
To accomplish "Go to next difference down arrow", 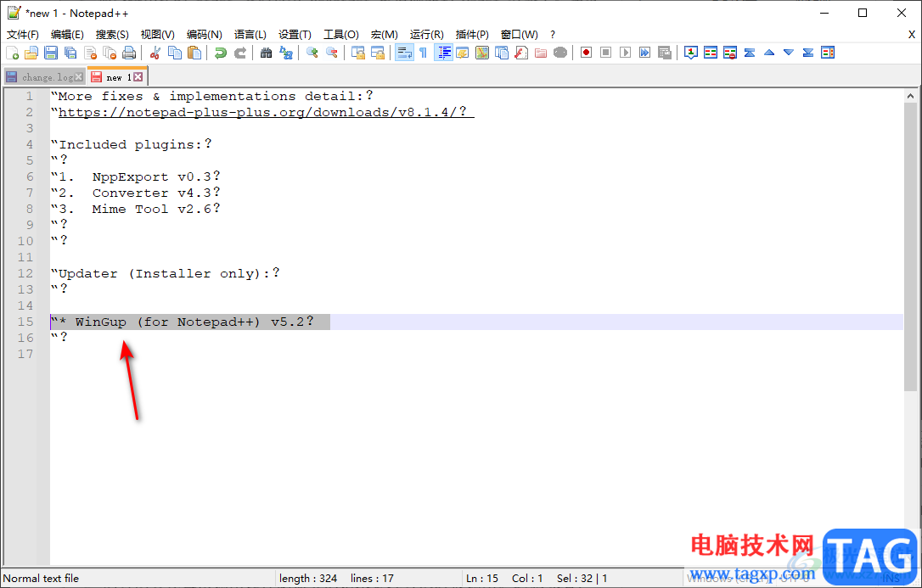I will coord(789,53).
